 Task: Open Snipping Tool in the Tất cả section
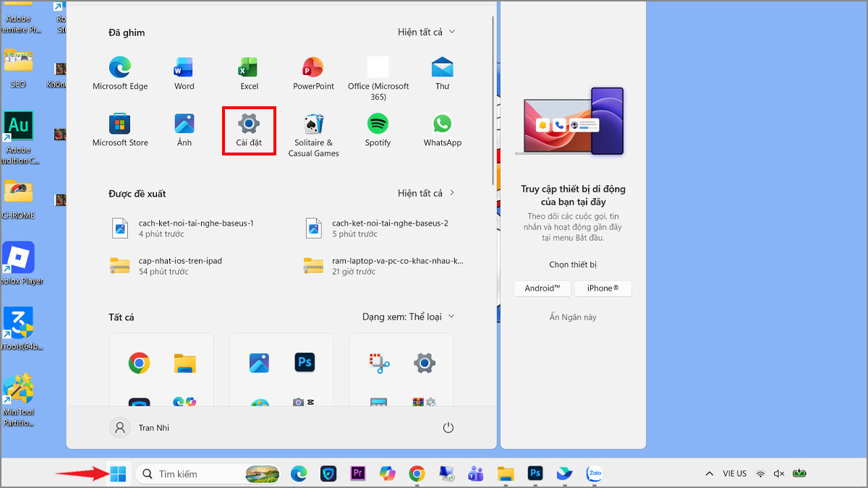378,363
